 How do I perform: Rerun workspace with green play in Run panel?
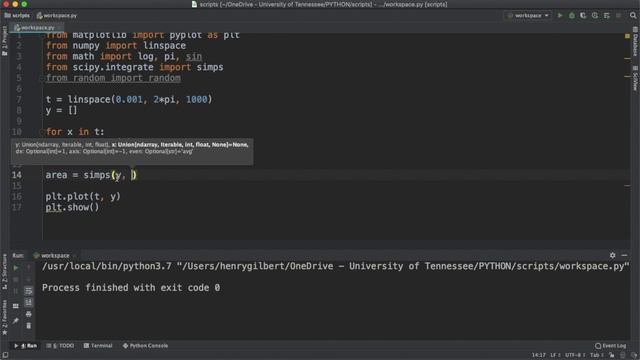click(16, 268)
